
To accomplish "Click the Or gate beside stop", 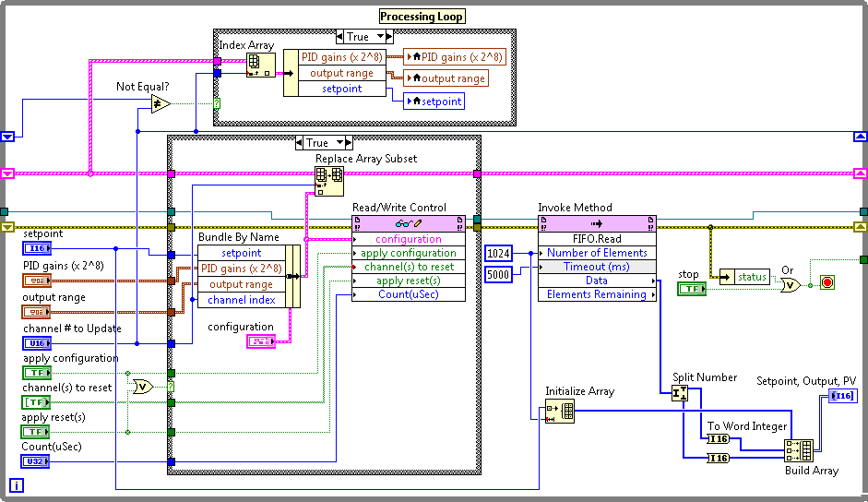I will point(790,286).
